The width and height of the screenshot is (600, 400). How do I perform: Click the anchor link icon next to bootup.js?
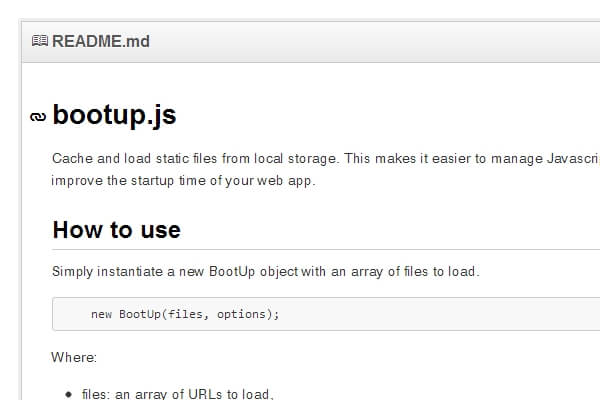(x=38, y=117)
